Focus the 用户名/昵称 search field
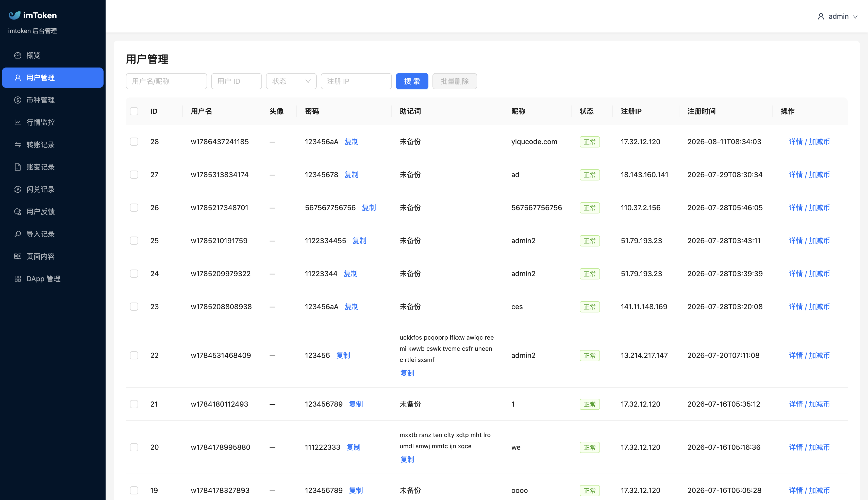Viewport: 868px width, 500px height. [166, 81]
